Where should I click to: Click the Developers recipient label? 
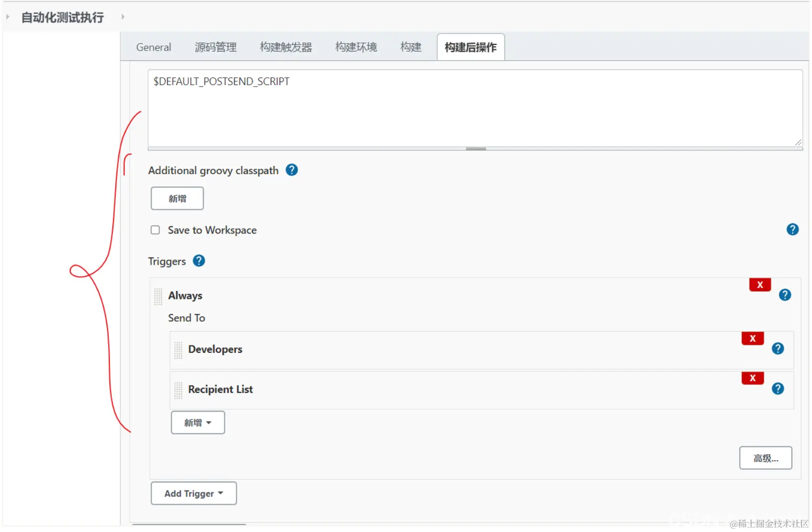pos(215,349)
